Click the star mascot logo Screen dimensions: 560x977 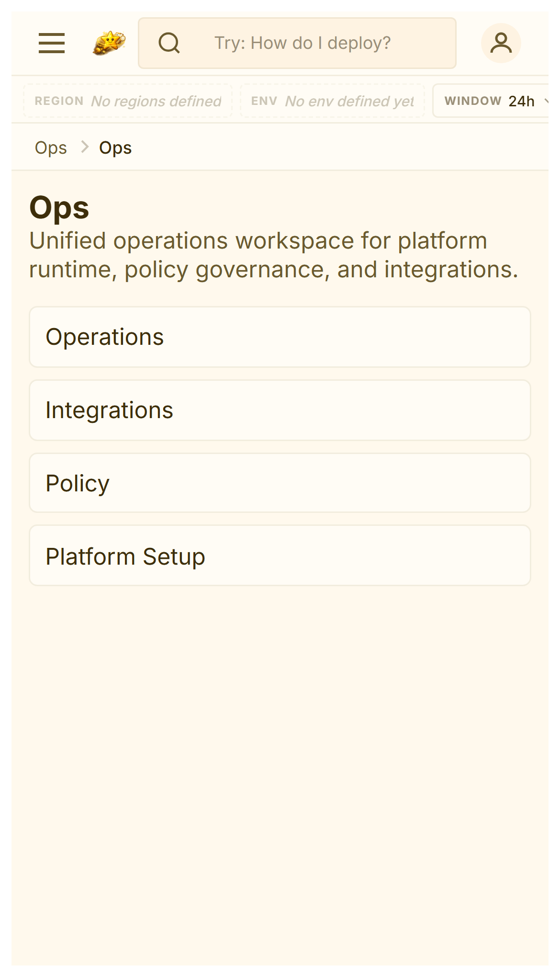(x=109, y=43)
